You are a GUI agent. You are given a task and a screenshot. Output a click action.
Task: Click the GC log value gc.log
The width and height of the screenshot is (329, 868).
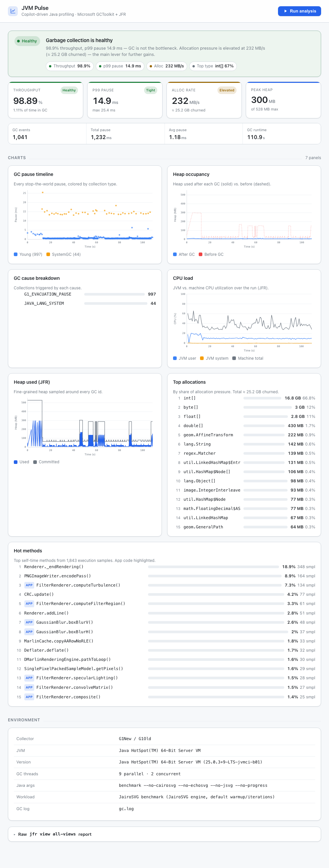[x=126, y=809]
